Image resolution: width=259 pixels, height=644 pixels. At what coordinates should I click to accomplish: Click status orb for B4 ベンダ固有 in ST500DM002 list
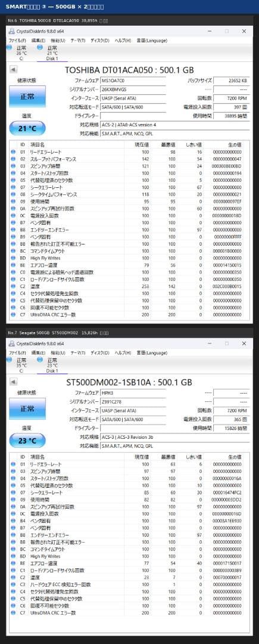click(x=13, y=521)
